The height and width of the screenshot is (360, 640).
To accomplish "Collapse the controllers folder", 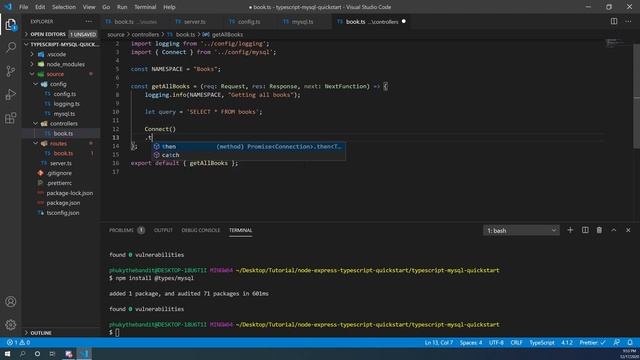I will [64, 124].
